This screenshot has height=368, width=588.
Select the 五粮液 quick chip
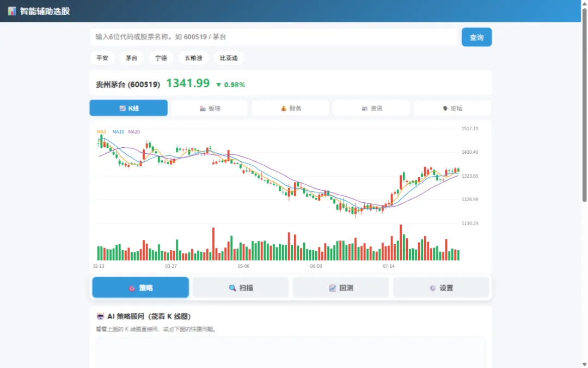click(193, 58)
